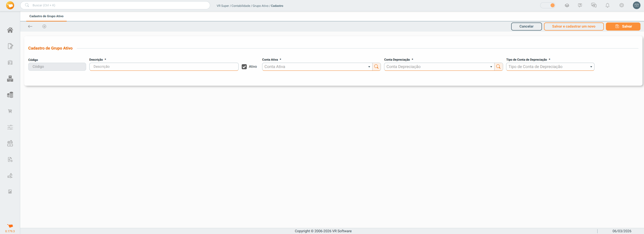Click the Descrição input field
The image size is (644, 234).
point(164,67)
